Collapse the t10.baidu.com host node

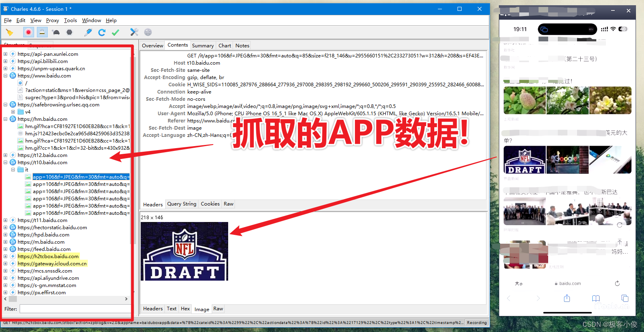pos(5,162)
